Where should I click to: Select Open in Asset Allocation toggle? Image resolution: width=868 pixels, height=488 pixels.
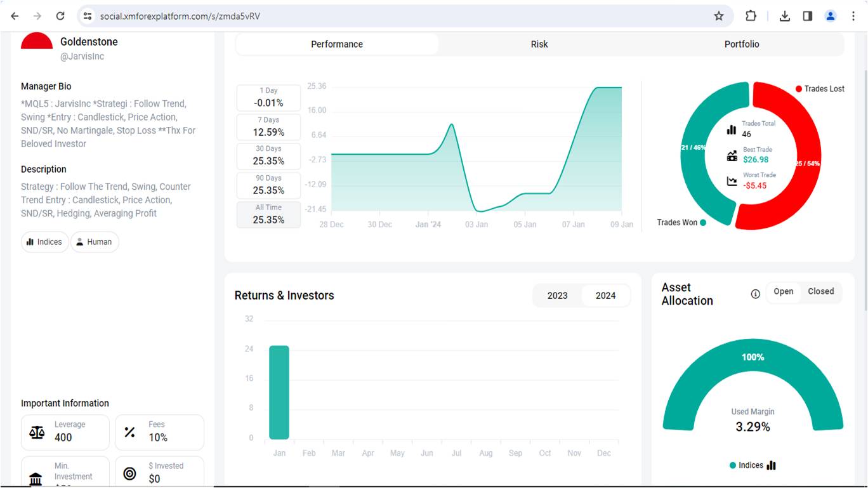tap(783, 291)
